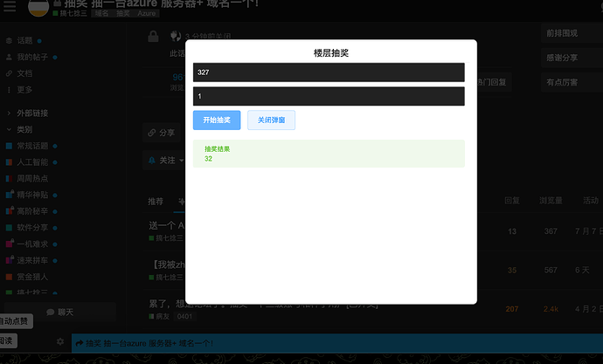Click the site logo avatar at top
Viewport: 603px width, 364px height.
(x=38, y=7)
